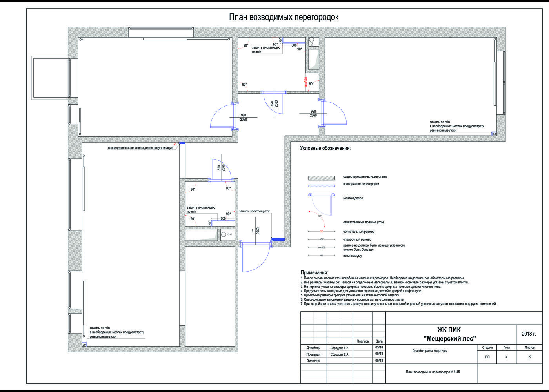This screenshot has width=549, height=392.
Task: Click the blue electrical panel marker
Action: coord(278,239)
